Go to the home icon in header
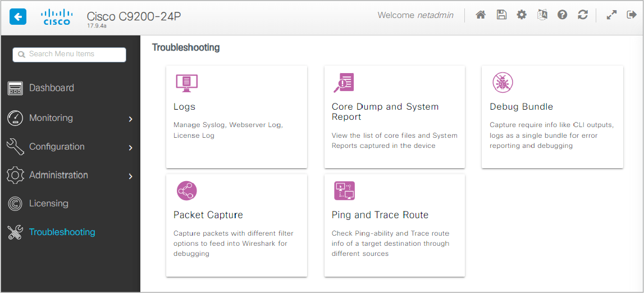 pyautogui.click(x=481, y=15)
